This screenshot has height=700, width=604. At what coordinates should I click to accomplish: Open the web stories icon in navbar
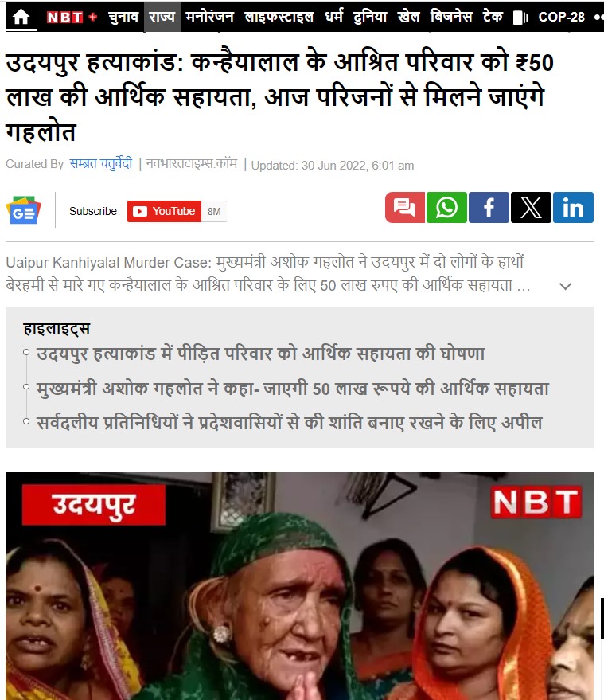520,18
